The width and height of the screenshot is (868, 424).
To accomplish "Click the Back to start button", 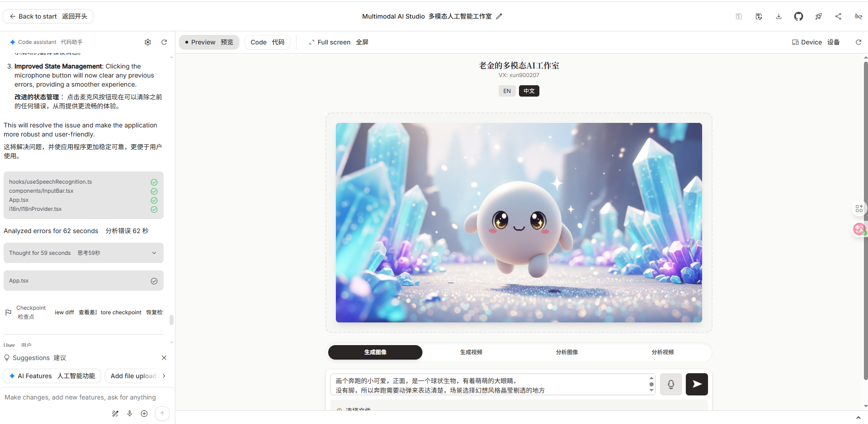I will click(48, 16).
